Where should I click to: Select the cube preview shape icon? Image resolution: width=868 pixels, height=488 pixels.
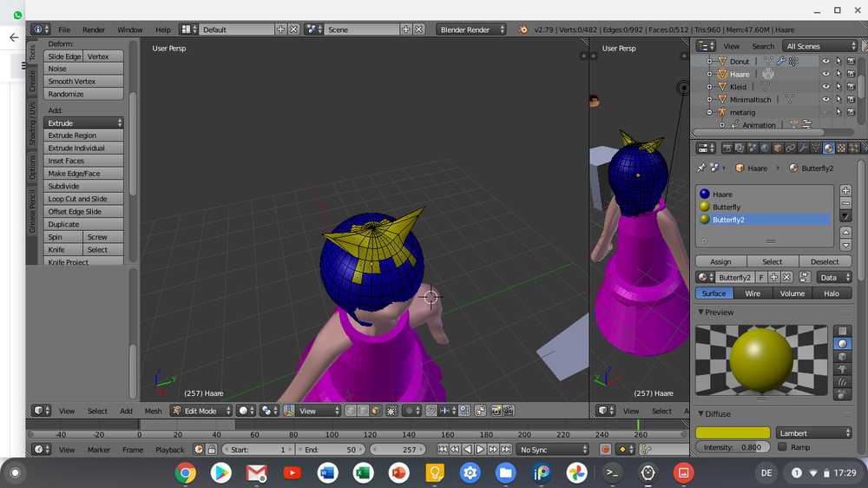pos(841,356)
